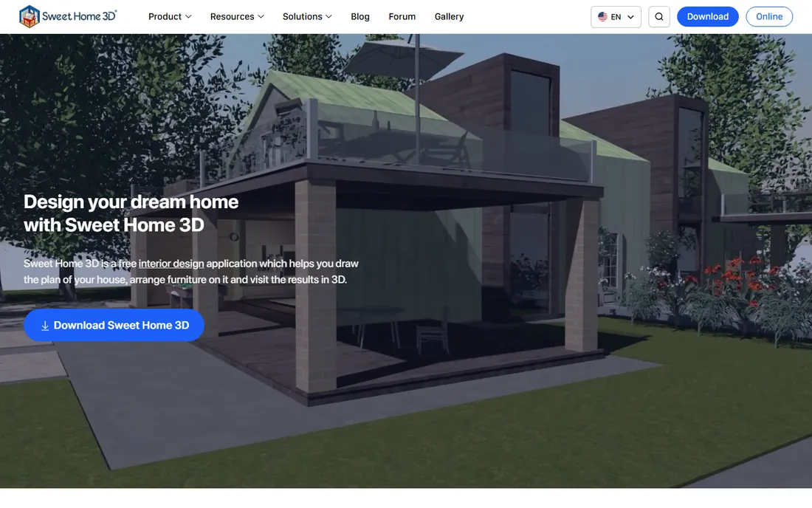Expand the Solutions menu
This screenshot has width=812, height=508.
click(x=307, y=16)
